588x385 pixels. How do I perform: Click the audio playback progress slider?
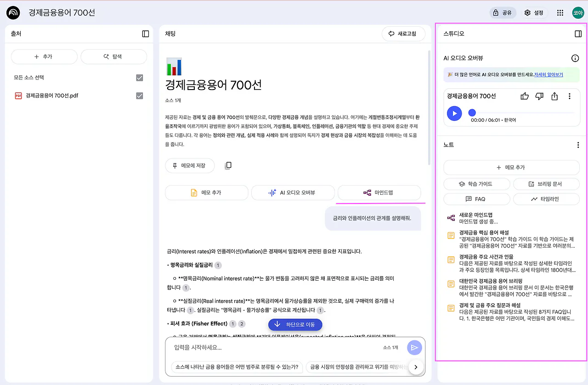click(472, 112)
